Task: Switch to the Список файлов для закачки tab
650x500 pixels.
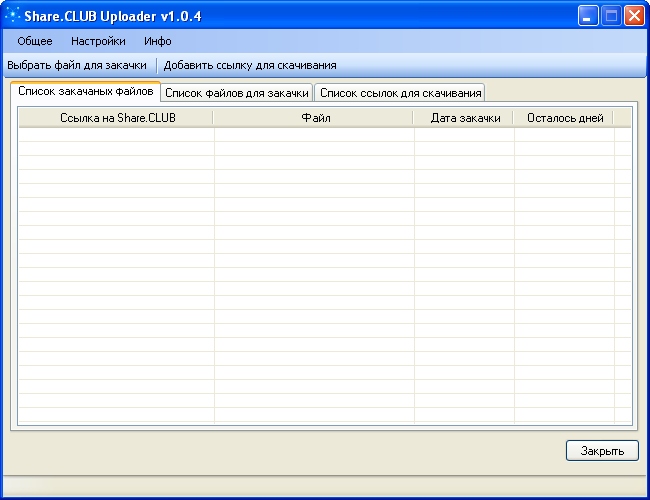Action: pyautogui.click(x=236, y=93)
